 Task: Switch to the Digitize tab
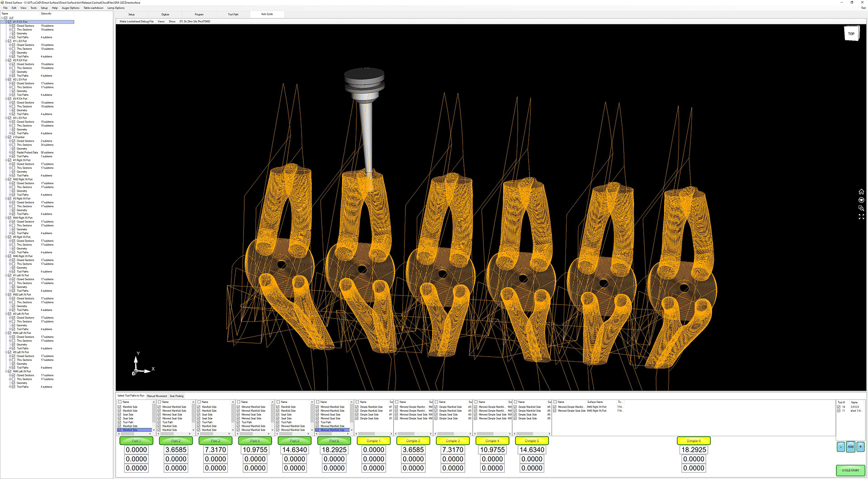point(165,14)
